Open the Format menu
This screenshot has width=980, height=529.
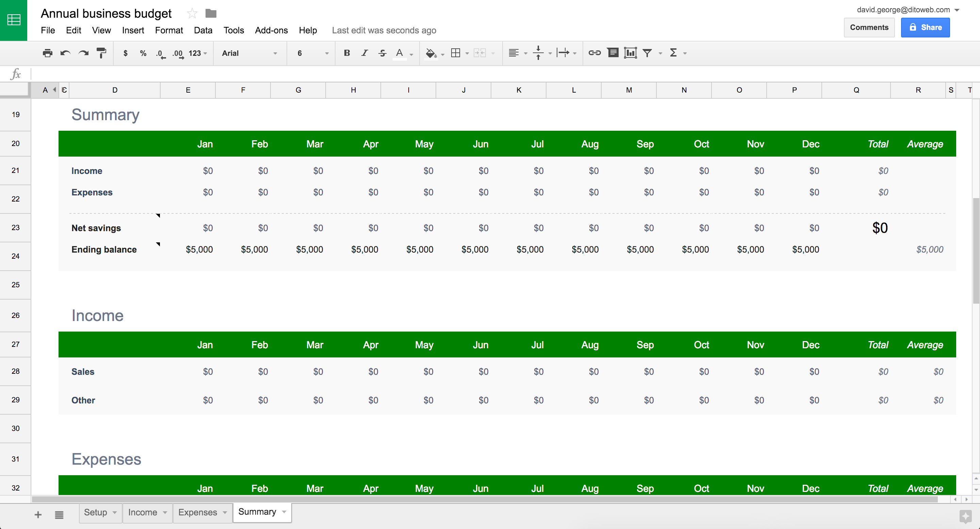pyautogui.click(x=167, y=30)
